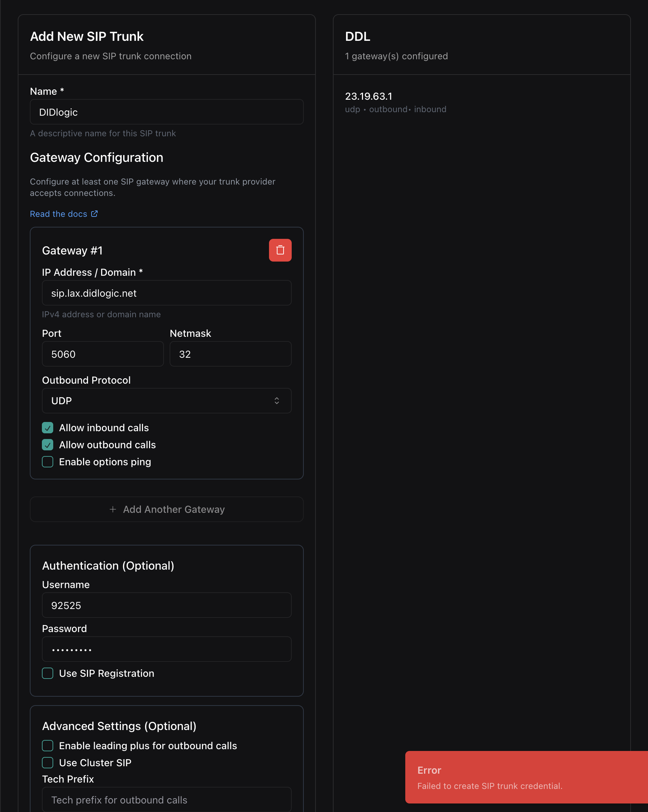Delete Gateway #1 using the trash icon
Screen dimensions: 648x812
280,250
